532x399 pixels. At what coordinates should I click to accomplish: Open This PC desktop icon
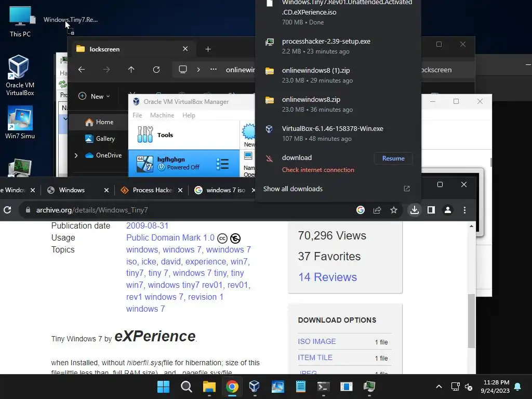(x=20, y=21)
